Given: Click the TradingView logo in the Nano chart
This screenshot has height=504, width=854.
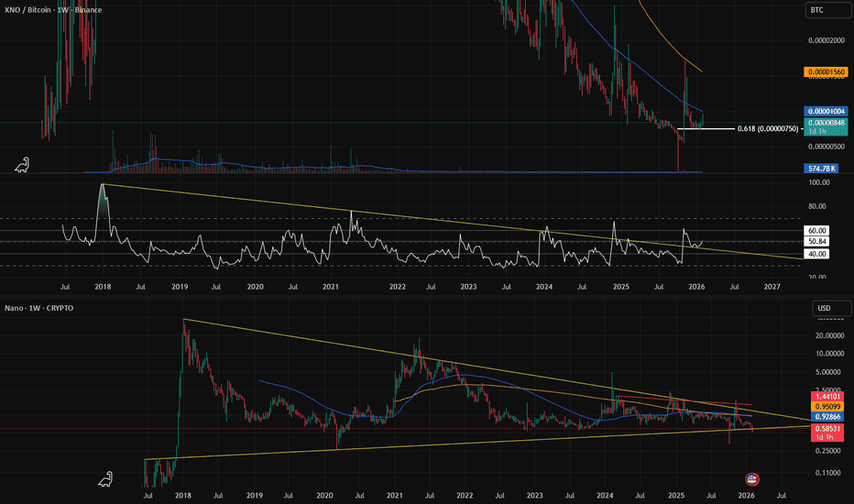Looking at the screenshot, I should tap(105, 479).
